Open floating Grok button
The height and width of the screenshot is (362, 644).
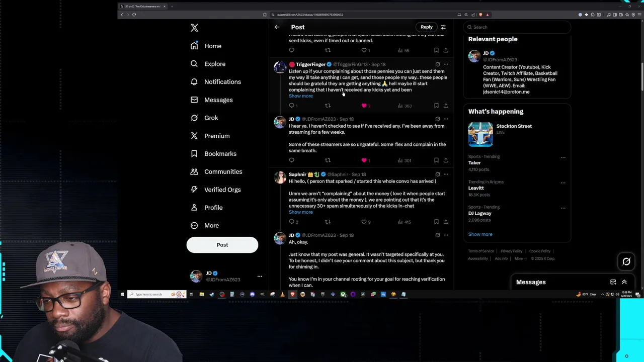pos(626,261)
